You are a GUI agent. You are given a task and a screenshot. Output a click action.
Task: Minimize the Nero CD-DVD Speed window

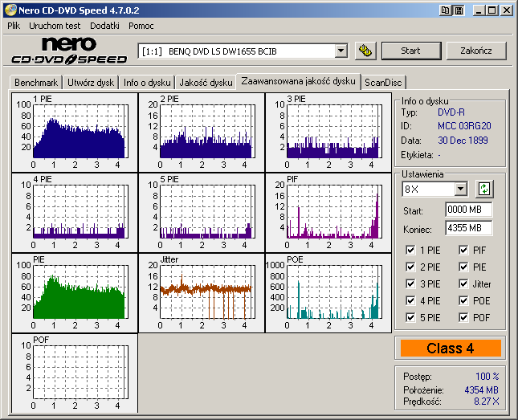coord(478,10)
